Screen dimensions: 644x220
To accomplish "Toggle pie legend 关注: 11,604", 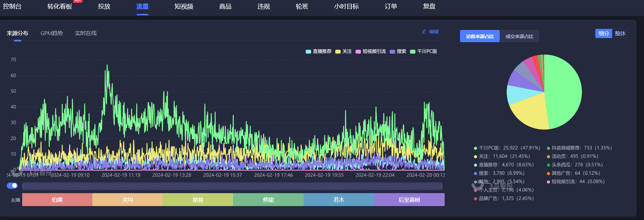I will (502, 156).
